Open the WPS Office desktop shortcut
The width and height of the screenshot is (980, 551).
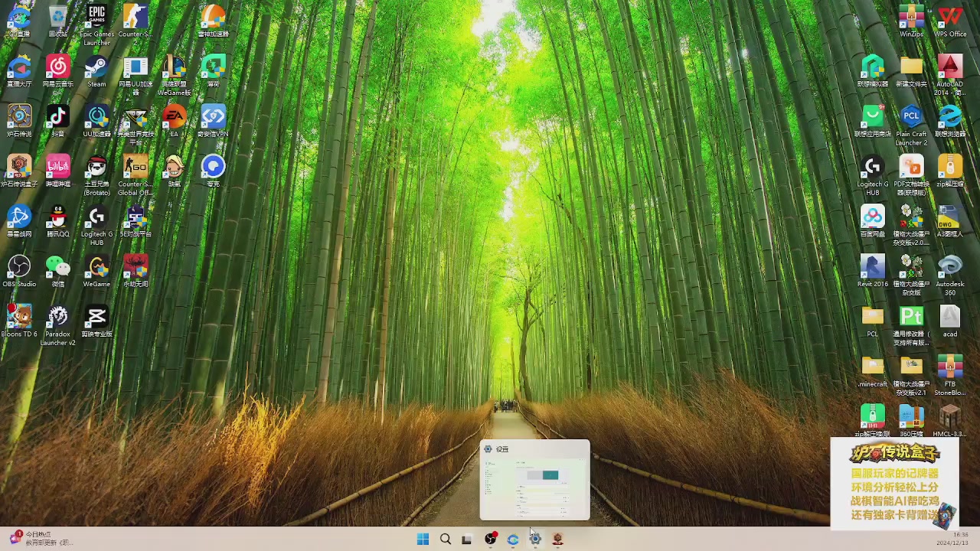(x=950, y=21)
